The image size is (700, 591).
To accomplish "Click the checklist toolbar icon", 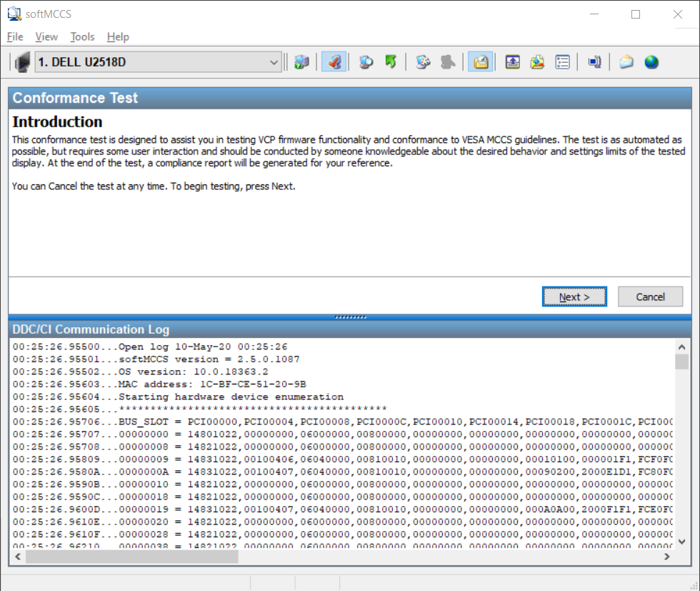I will pyautogui.click(x=563, y=62).
